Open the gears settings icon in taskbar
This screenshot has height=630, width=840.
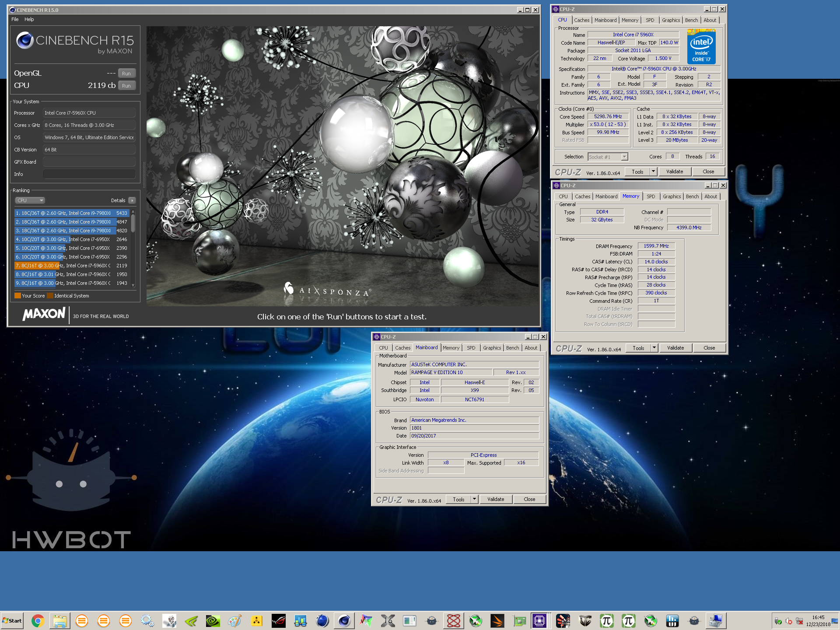tap(147, 620)
